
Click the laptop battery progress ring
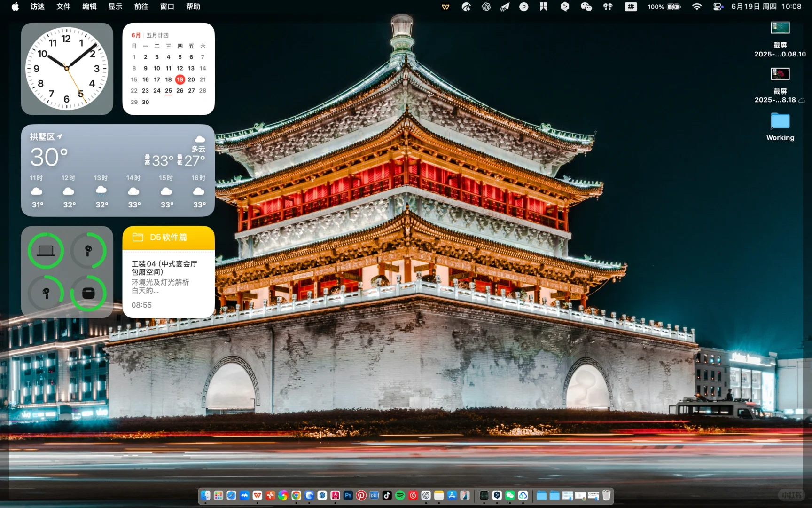(46, 251)
